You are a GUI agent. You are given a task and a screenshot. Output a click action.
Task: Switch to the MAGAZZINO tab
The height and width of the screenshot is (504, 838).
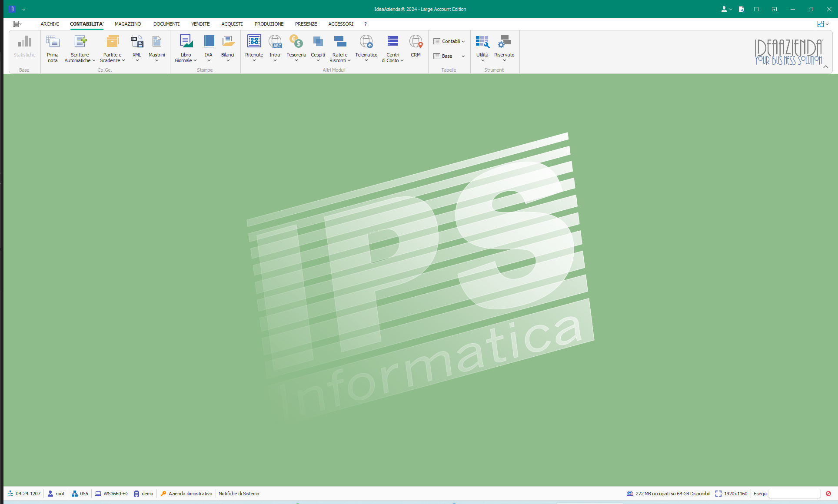coord(128,24)
